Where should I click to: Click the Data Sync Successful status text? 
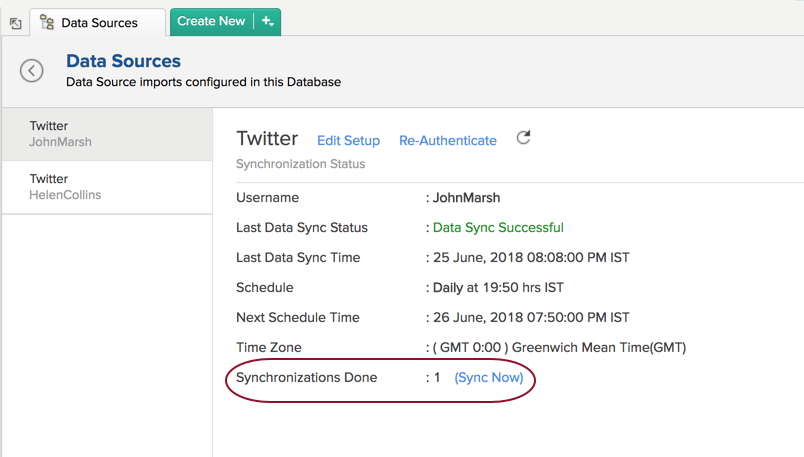click(x=498, y=228)
